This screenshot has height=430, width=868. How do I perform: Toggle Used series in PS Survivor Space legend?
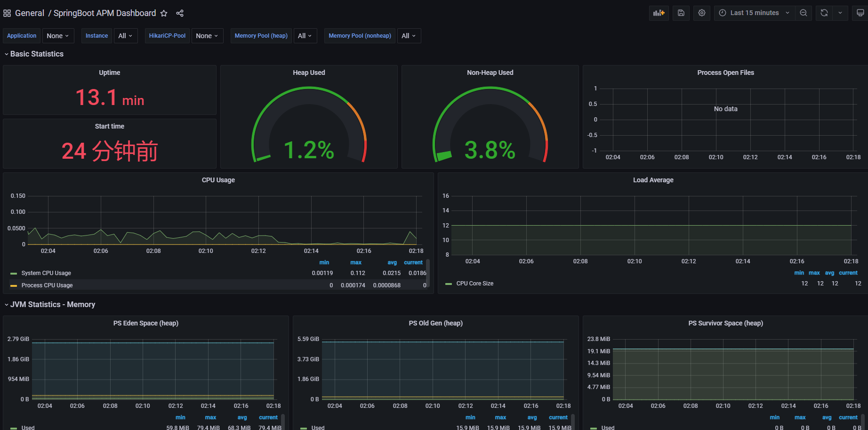coord(608,428)
